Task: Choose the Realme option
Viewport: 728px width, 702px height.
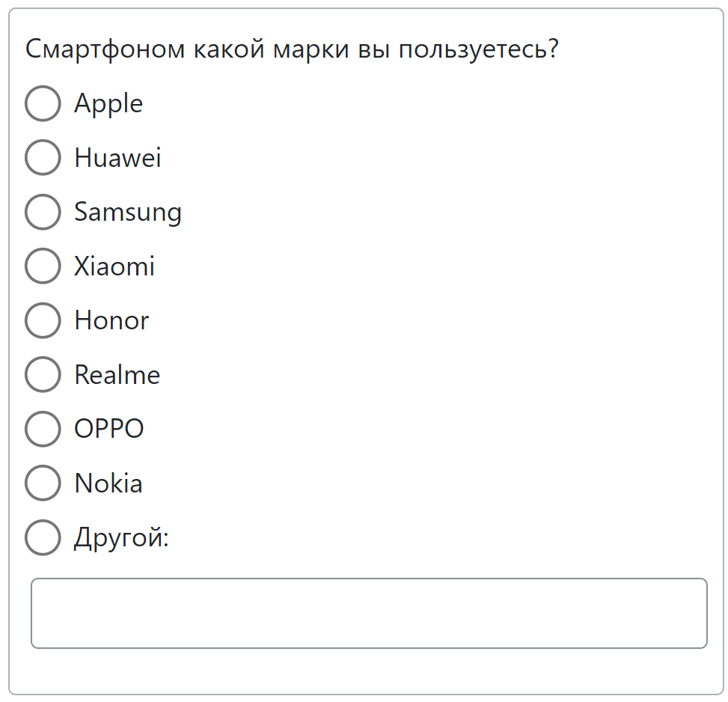Action: 43,374
